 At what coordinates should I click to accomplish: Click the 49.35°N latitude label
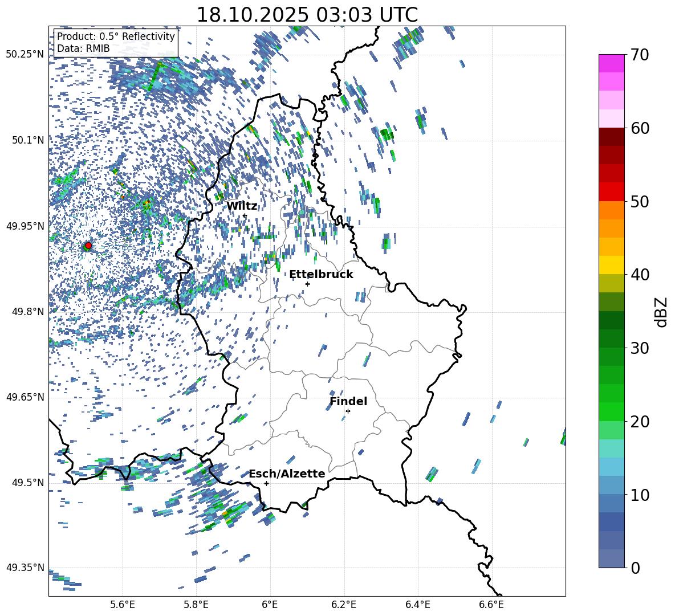(25, 568)
